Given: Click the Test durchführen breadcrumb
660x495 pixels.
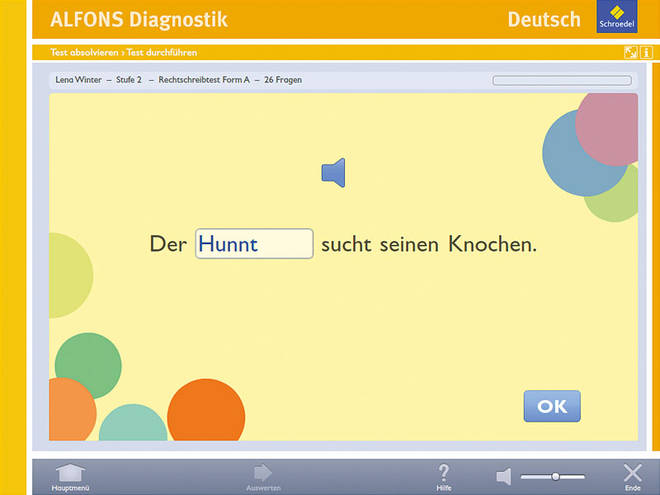Looking at the screenshot, I should coord(162,53).
